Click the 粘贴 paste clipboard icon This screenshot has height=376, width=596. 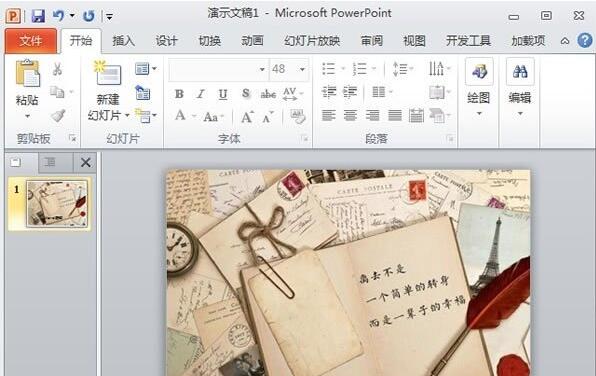click(x=27, y=73)
